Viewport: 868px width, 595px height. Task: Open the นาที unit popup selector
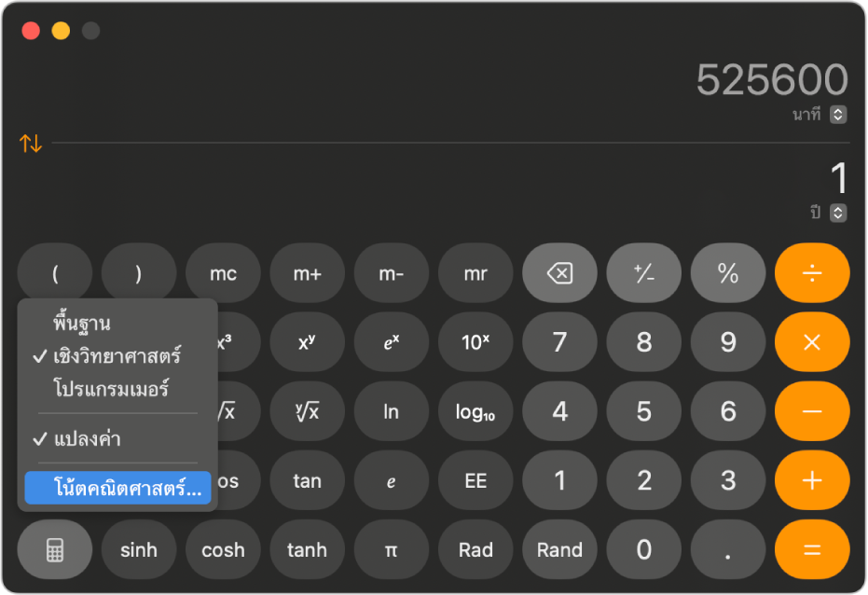[838, 115]
